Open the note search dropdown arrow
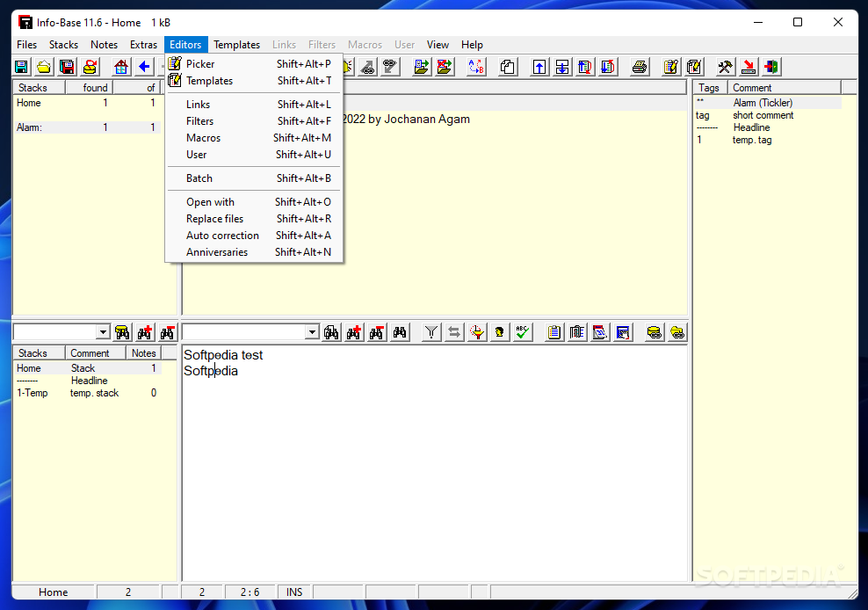Screen dimensions: 868x610 312,332
